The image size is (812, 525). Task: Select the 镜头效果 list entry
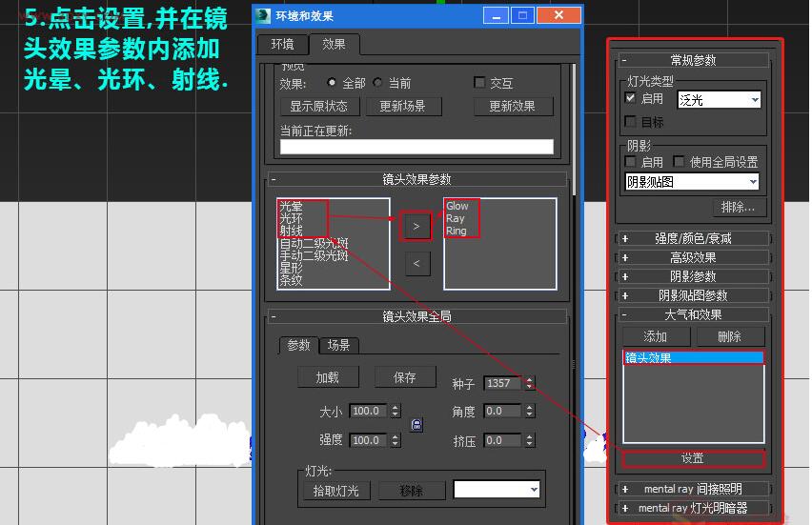(x=694, y=357)
